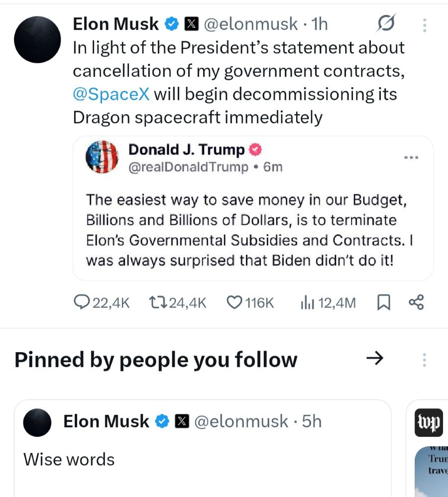Screen dimensions: 448x497
Task: Open three-dot menu on Elon's tweet
Action: point(424,24)
